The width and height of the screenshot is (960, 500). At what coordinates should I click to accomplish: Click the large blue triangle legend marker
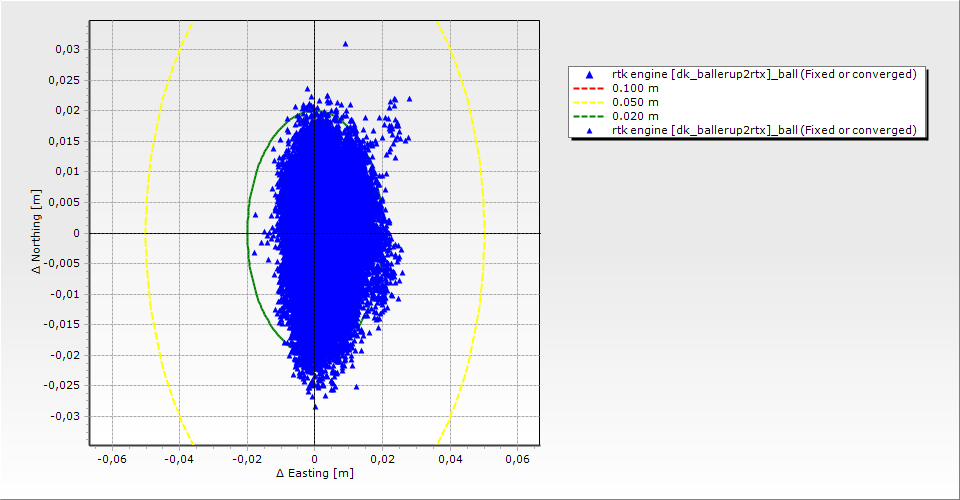tap(589, 75)
